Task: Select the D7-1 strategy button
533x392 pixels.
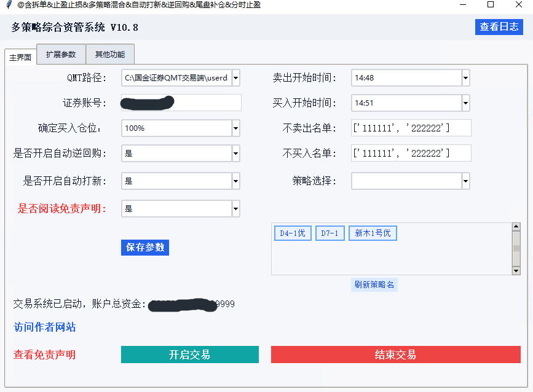Action: pyautogui.click(x=330, y=233)
